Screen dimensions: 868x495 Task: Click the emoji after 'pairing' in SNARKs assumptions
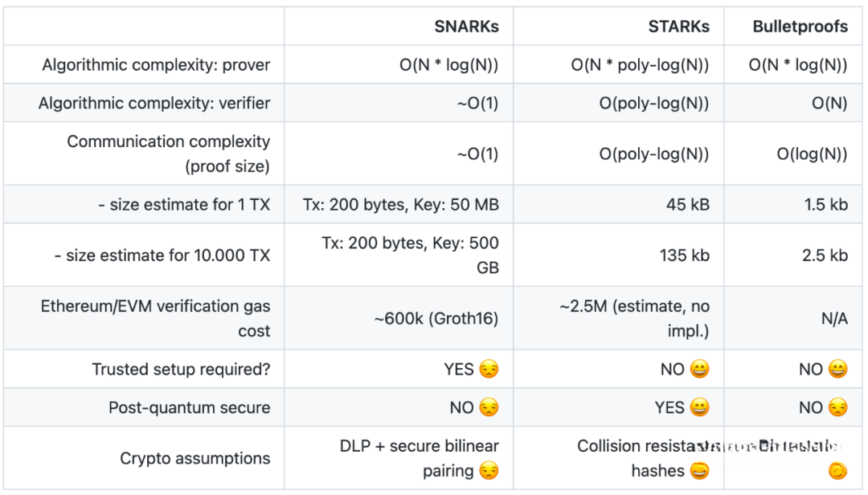point(489,472)
